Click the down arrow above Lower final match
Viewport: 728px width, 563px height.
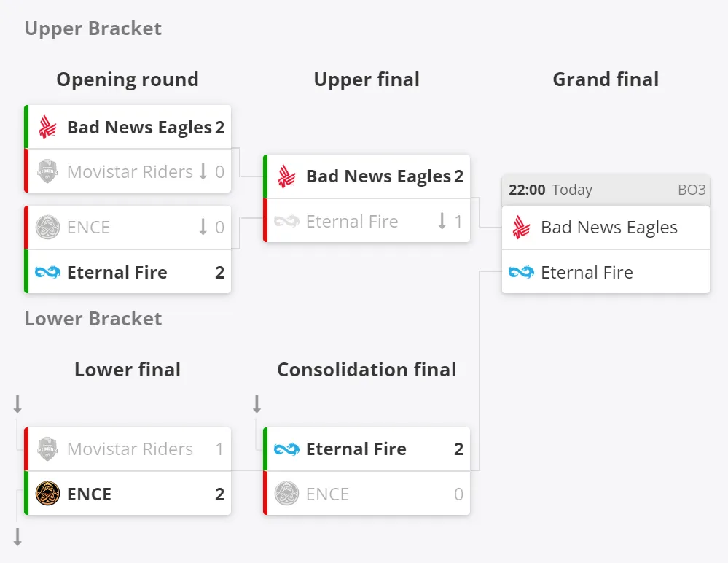[17, 404]
